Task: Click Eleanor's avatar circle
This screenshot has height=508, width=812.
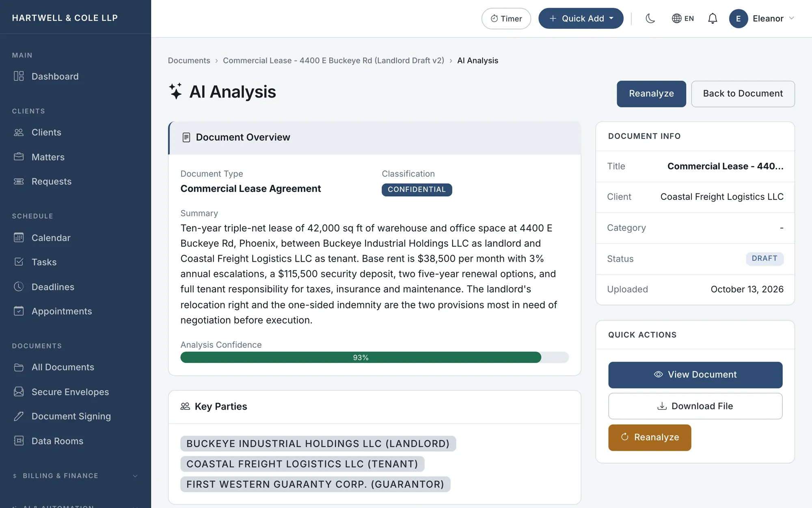Action: (739, 18)
